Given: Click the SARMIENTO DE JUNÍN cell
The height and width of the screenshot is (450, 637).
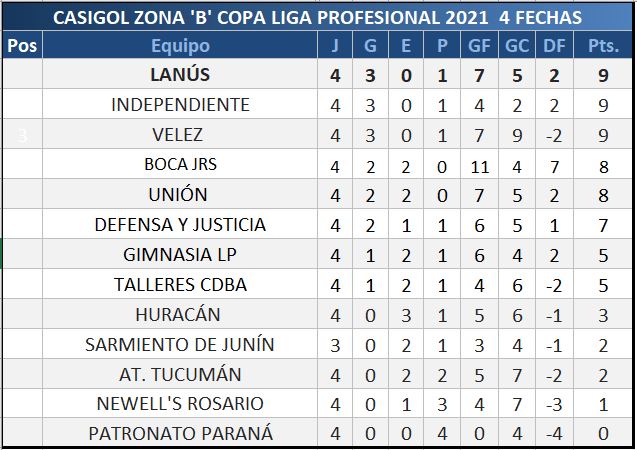Looking at the screenshot, I should pyautogui.click(x=181, y=345).
